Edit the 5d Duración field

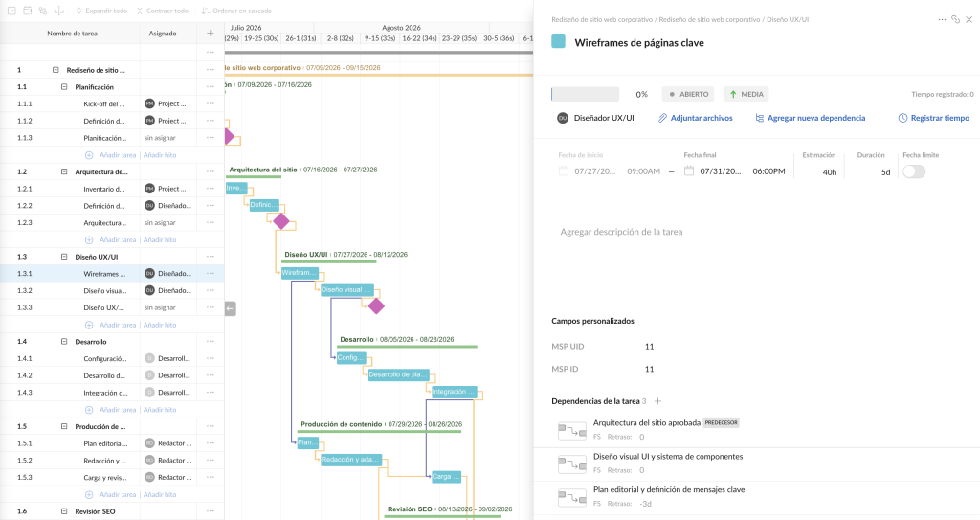coord(885,172)
